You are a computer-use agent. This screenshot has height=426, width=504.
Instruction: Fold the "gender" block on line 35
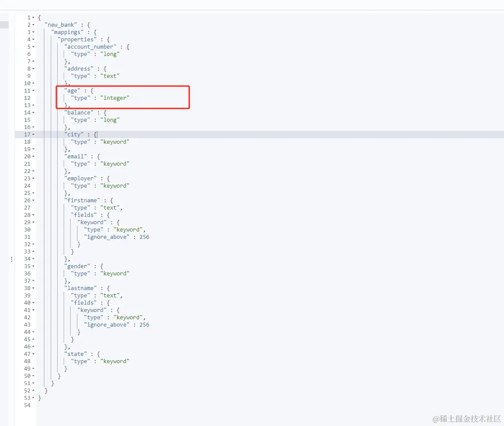point(34,266)
